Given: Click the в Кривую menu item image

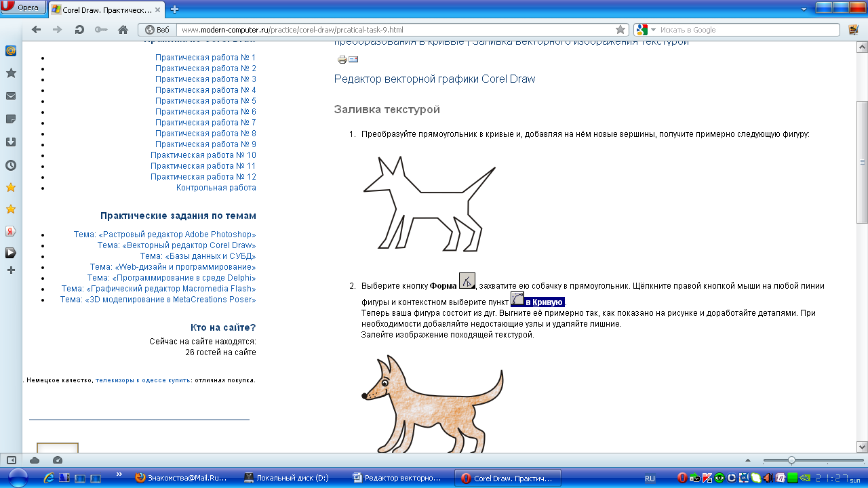Looking at the screenshot, I should pos(538,300).
